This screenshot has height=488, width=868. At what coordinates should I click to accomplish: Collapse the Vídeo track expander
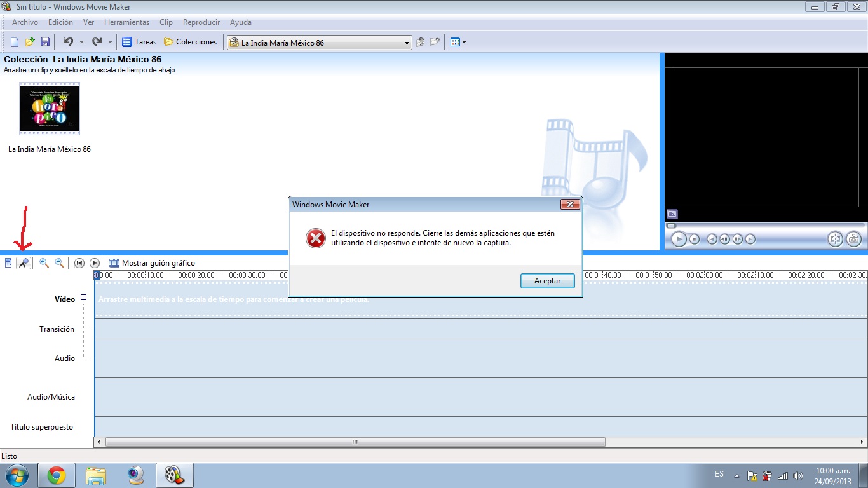83,297
